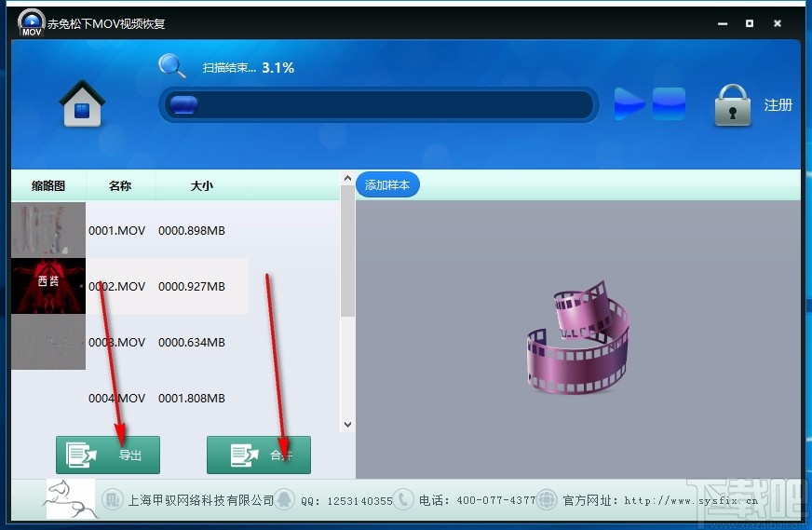Click the scan progress bar

point(379,104)
